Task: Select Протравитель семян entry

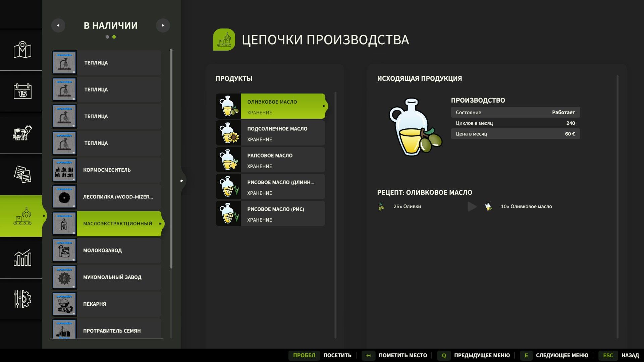Action: [x=107, y=329]
